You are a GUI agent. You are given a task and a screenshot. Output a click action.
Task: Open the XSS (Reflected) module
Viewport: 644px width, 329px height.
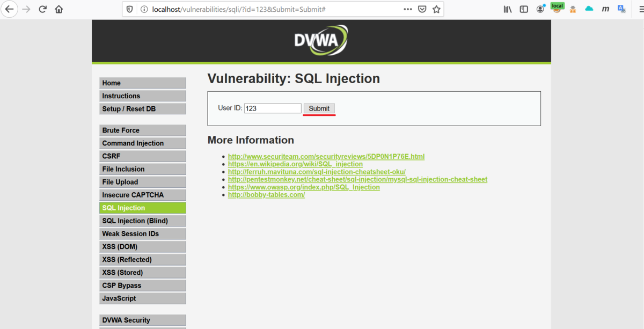(x=143, y=259)
